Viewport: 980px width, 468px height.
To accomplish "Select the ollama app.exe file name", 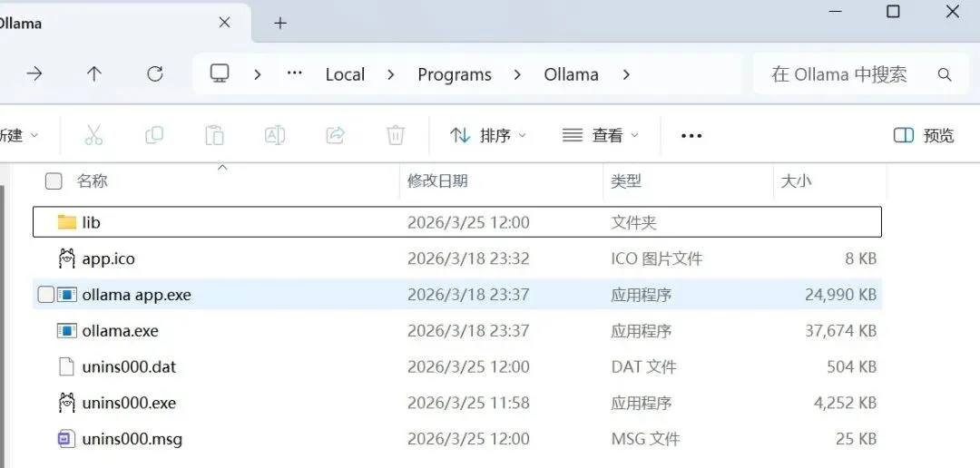I will point(136,295).
